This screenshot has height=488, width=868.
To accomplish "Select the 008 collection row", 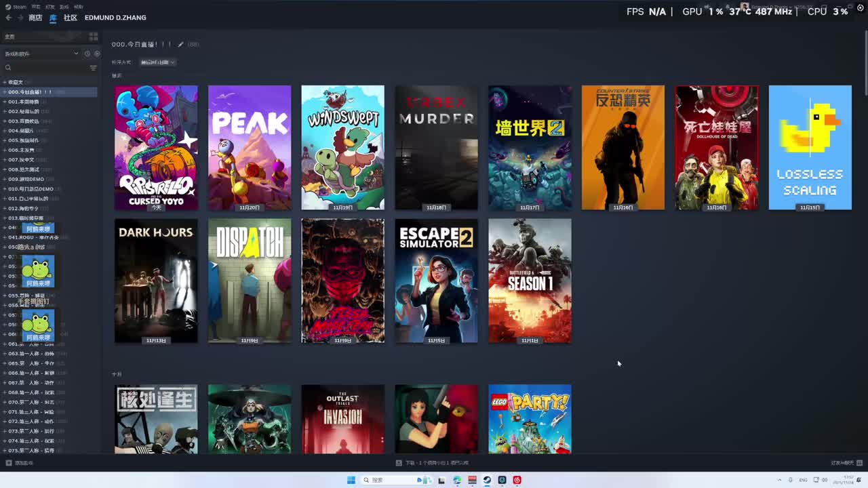I will (x=50, y=169).
